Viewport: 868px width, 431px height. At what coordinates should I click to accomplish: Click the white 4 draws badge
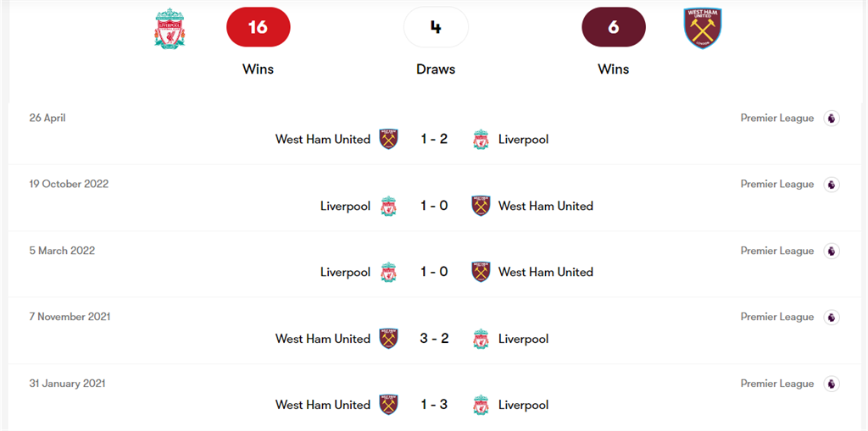point(436,27)
